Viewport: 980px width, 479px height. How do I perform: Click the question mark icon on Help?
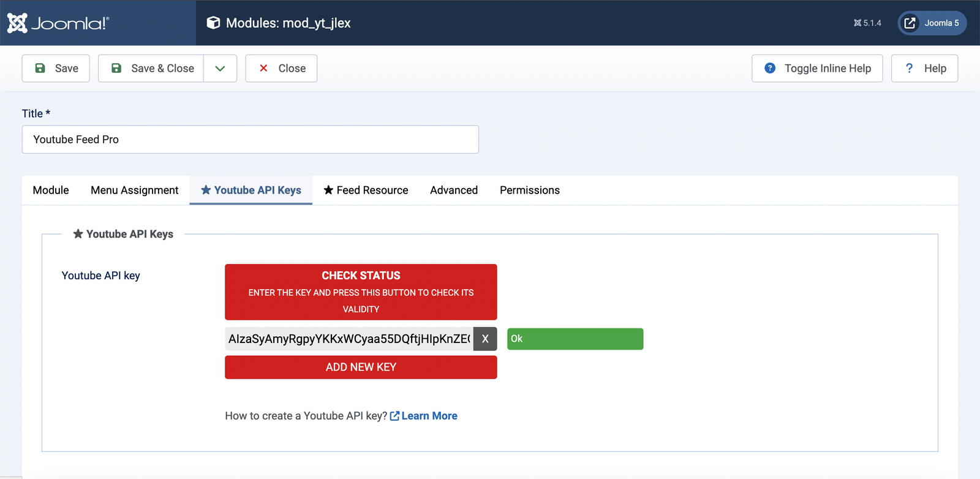point(910,68)
